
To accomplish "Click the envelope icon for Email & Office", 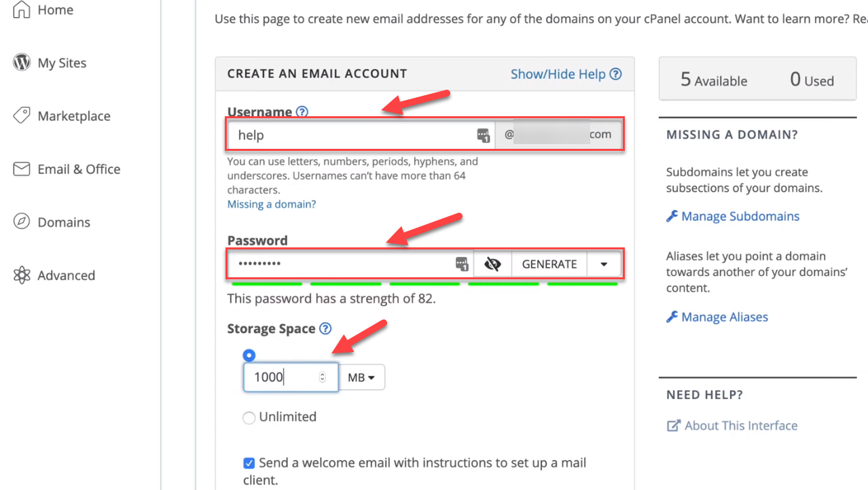I will click(22, 169).
